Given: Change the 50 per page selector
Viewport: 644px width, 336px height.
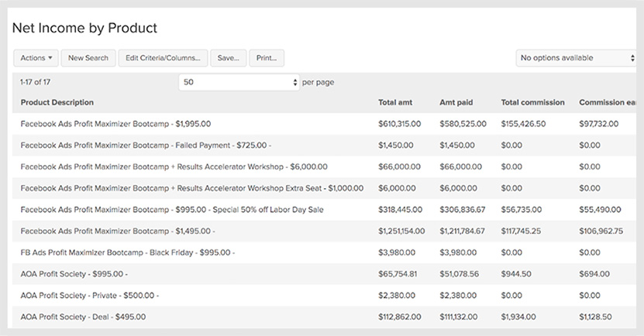Looking at the screenshot, I should click(x=239, y=82).
